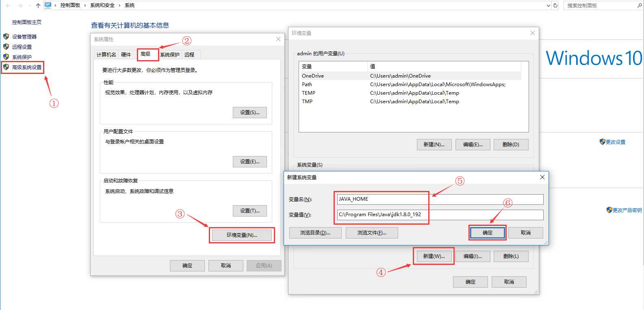This screenshot has width=644, height=310.
Task: Click shield icon next to 设备管理器
Action: coord(6,37)
